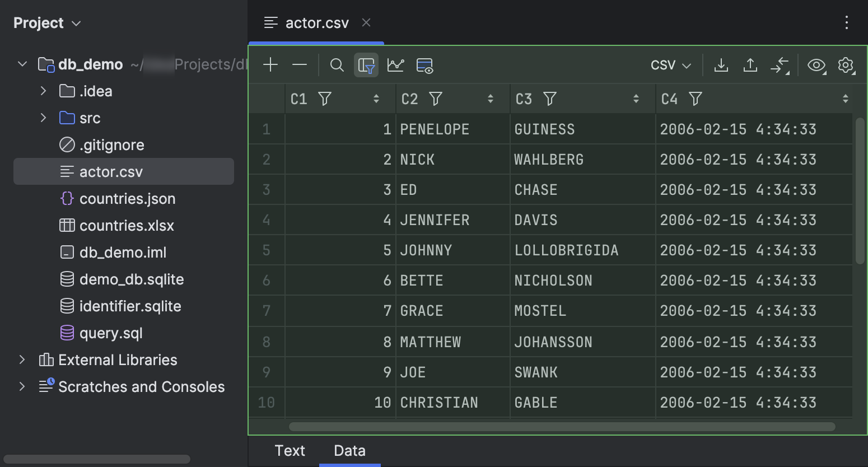
Task: Open editor settings with the gear button
Action: [x=846, y=65]
